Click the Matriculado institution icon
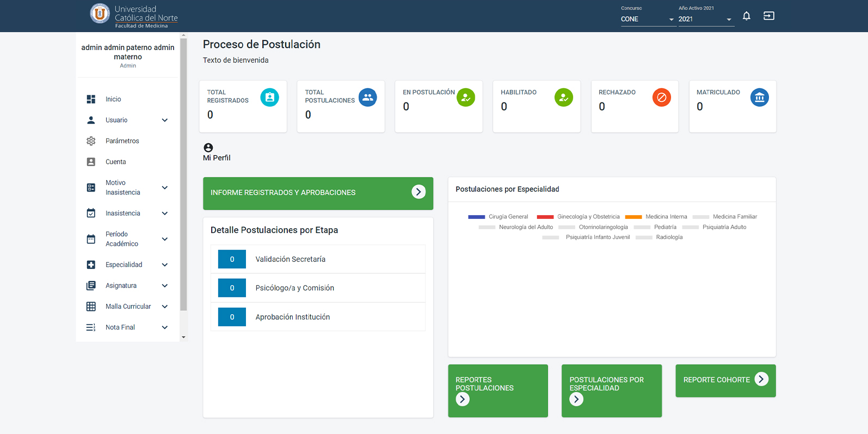 (x=759, y=97)
